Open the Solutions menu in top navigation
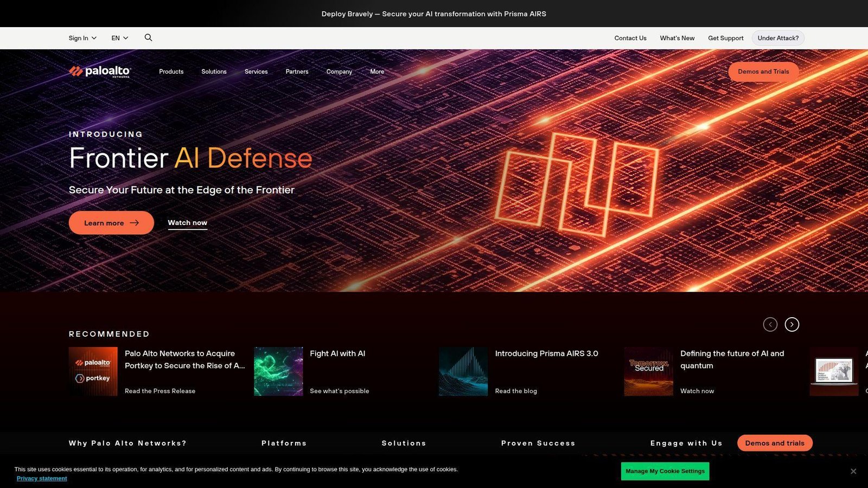The image size is (868, 488). (x=214, y=72)
